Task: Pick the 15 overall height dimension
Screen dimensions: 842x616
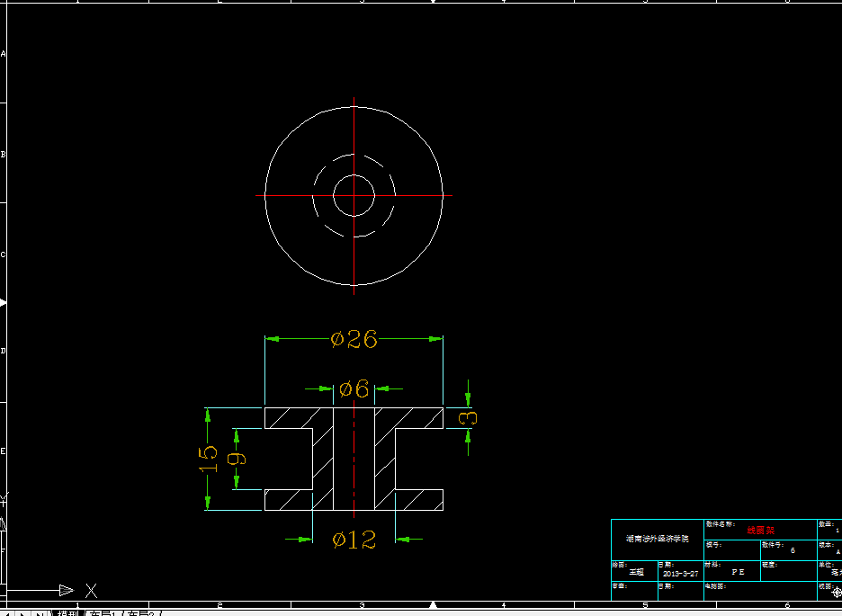Action: 209,460
